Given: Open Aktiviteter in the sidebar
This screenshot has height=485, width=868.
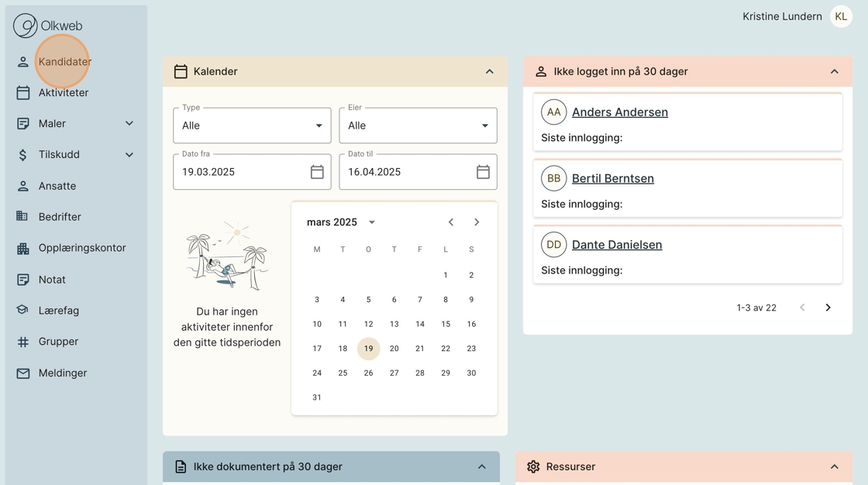Looking at the screenshot, I should click(63, 92).
